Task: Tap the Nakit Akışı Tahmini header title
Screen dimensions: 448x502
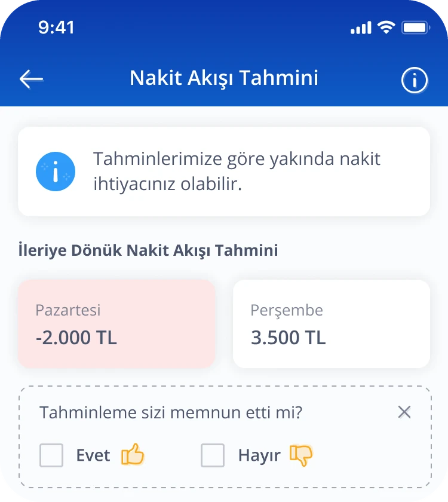Action: (224, 78)
